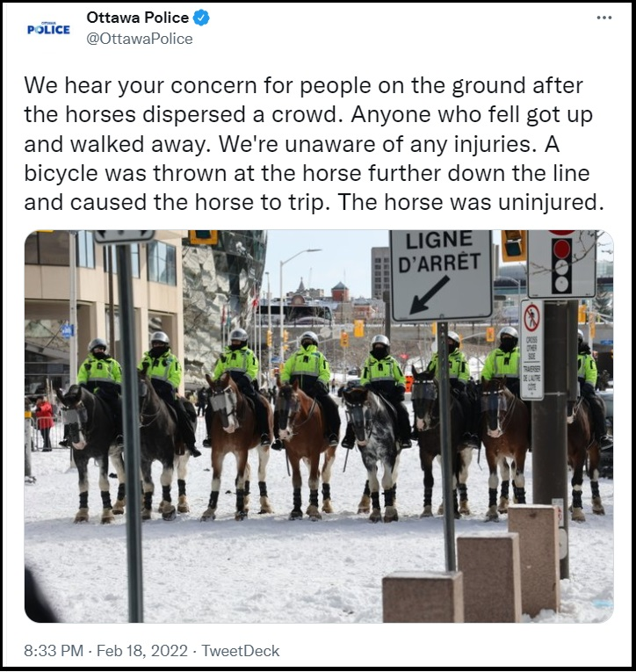636x672 pixels.
Task: Click the no-pedestrian crossing sign in photo
Action: point(531,350)
